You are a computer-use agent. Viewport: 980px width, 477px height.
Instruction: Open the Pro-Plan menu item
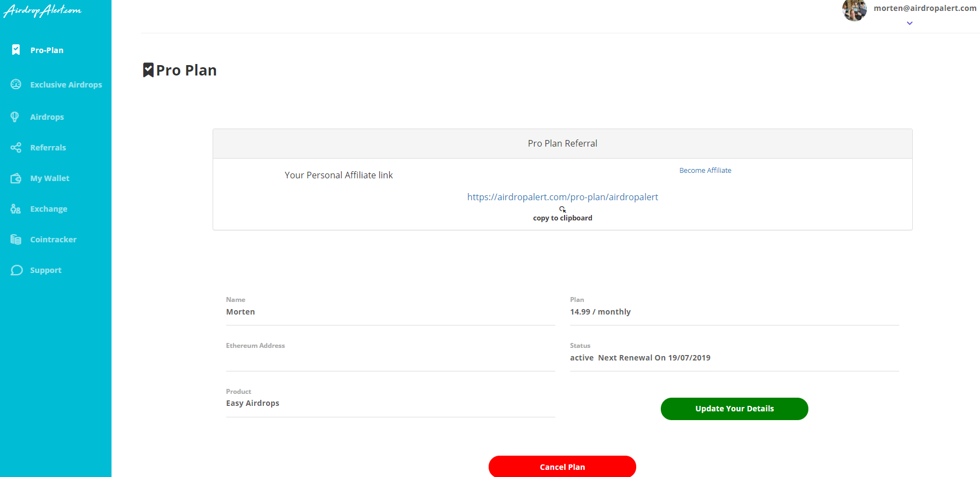[x=47, y=50]
